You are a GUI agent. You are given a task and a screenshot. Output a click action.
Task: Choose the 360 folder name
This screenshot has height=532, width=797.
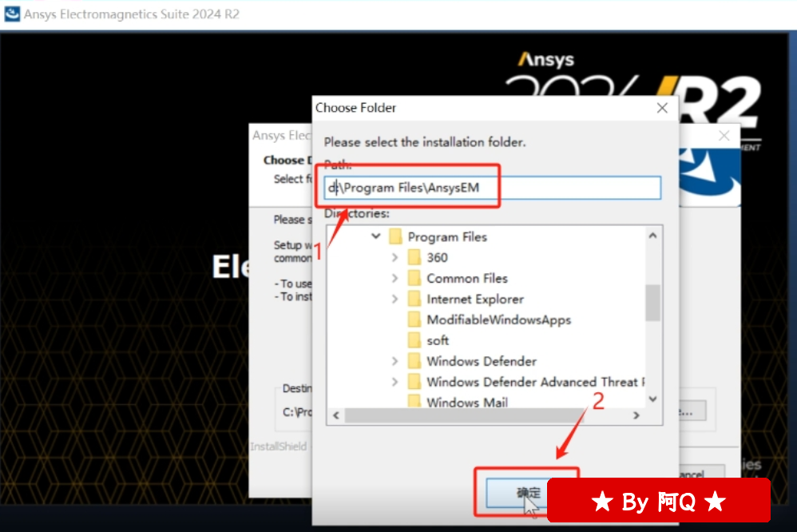click(x=437, y=257)
